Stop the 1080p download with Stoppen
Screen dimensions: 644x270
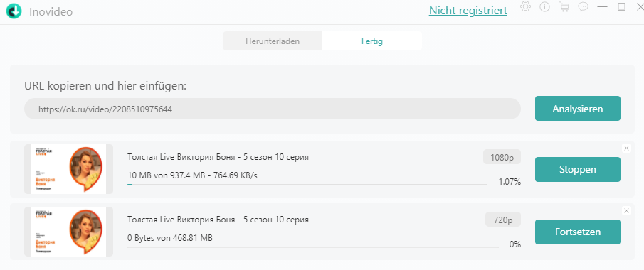[577, 169]
